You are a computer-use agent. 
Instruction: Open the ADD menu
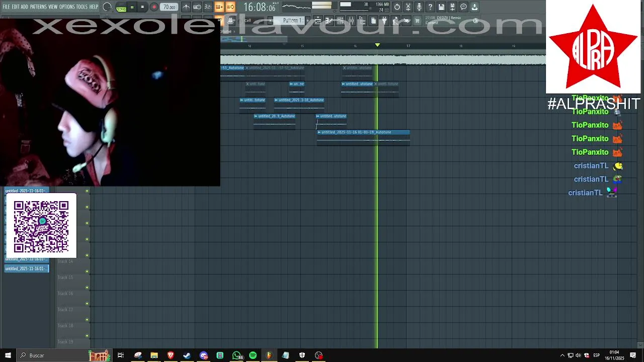tap(25, 7)
